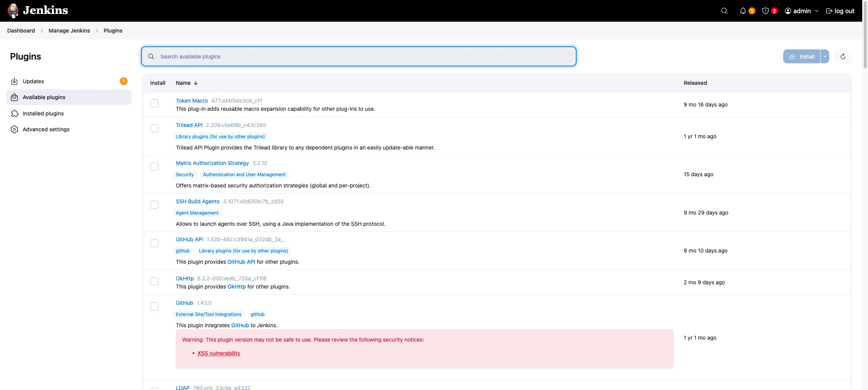
Task: Open SSH Build Agents plugin link
Action: pos(198,201)
